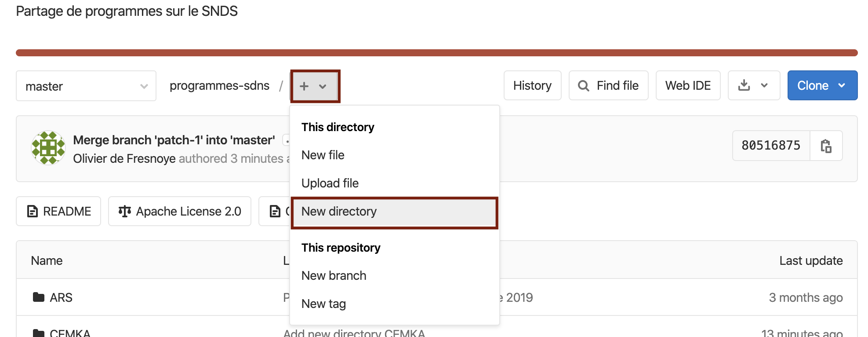Click Olivier de Fresnoye's avatar image
This screenshot has width=868, height=337.
coord(48,148)
